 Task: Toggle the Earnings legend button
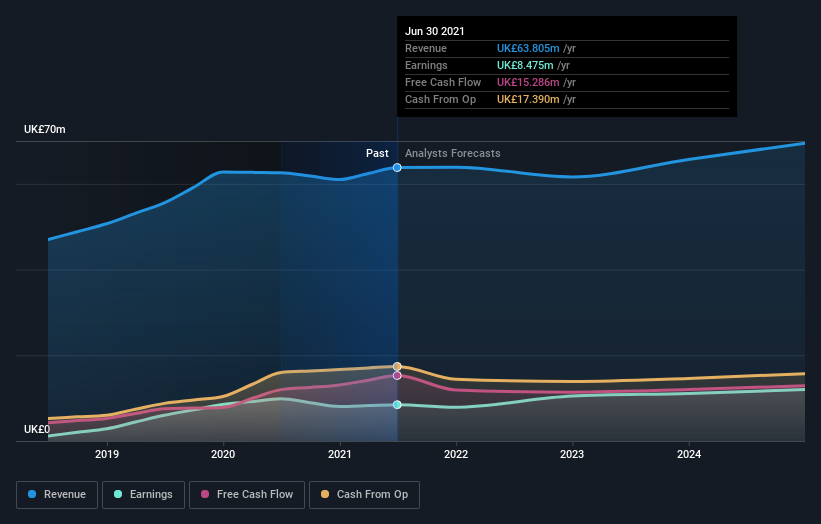(x=143, y=495)
